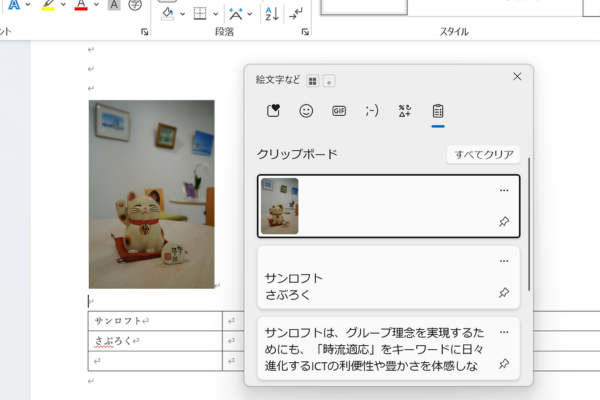Open more options for the image clipboard item
Image resolution: width=600 pixels, height=400 pixels.
tap(504, 190)
